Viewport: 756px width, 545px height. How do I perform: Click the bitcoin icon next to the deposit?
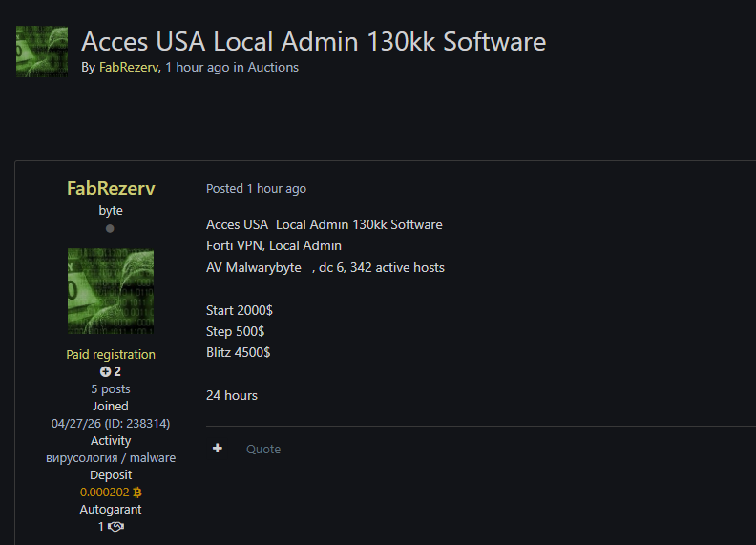(x=137, y=493)
